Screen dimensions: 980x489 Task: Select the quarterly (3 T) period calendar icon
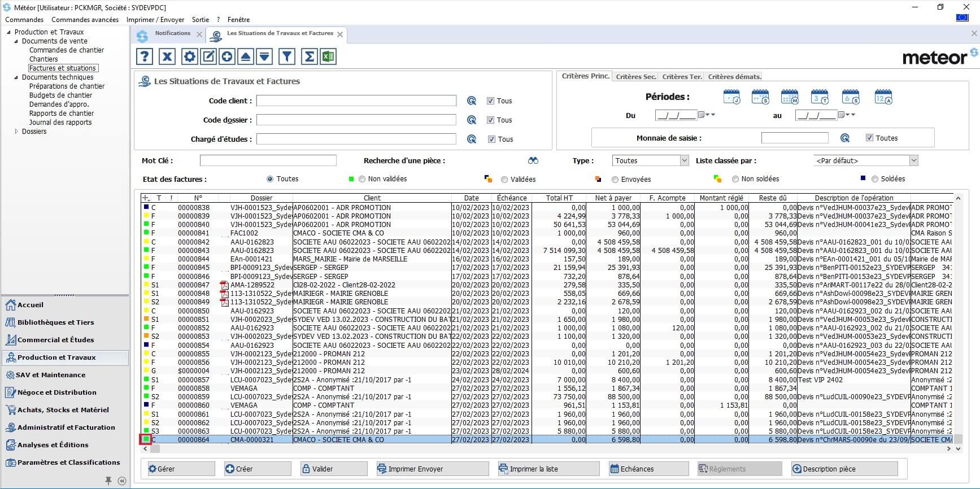pyautogui.click(x=820, y=97)
